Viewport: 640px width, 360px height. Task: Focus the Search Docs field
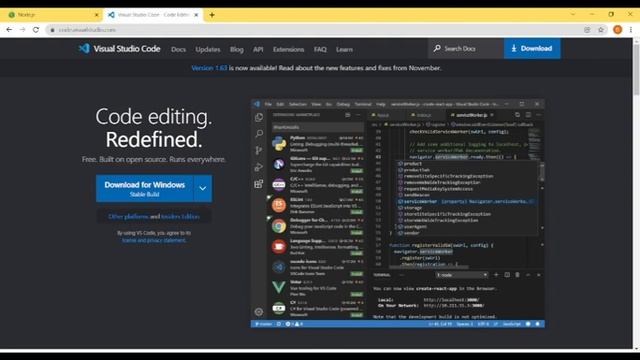click(x=466, y=49)
